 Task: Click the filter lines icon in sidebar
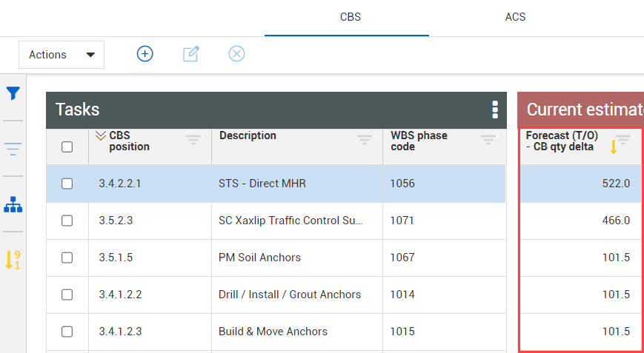click(13, 149)
